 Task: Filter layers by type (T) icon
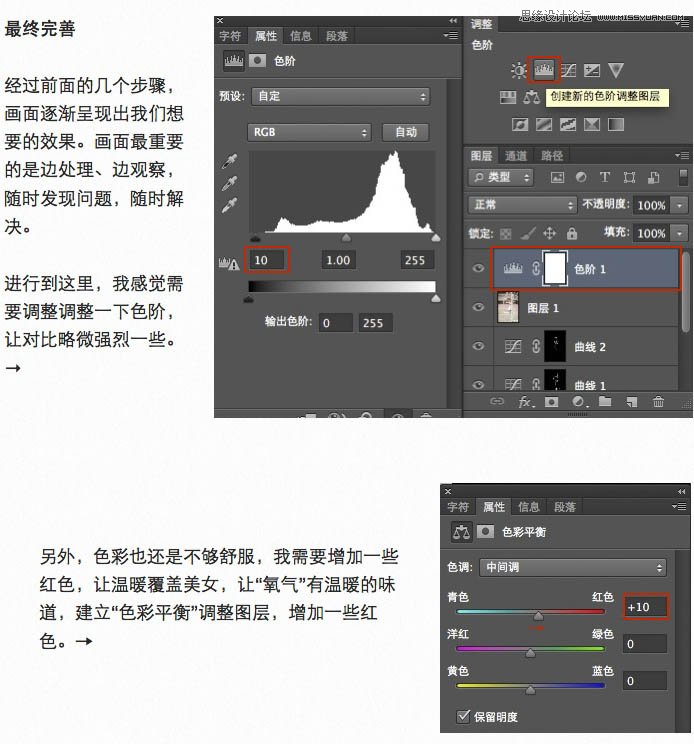(604, 177)
